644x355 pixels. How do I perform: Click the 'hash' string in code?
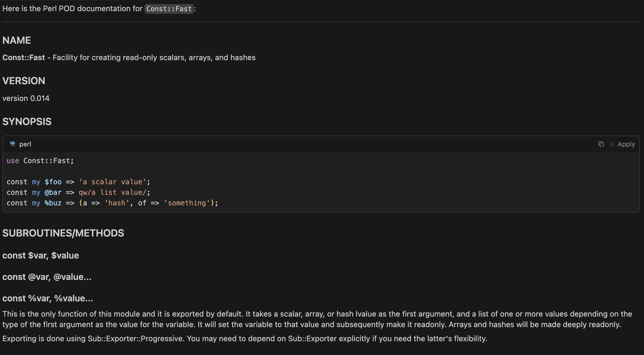point(117,203)
